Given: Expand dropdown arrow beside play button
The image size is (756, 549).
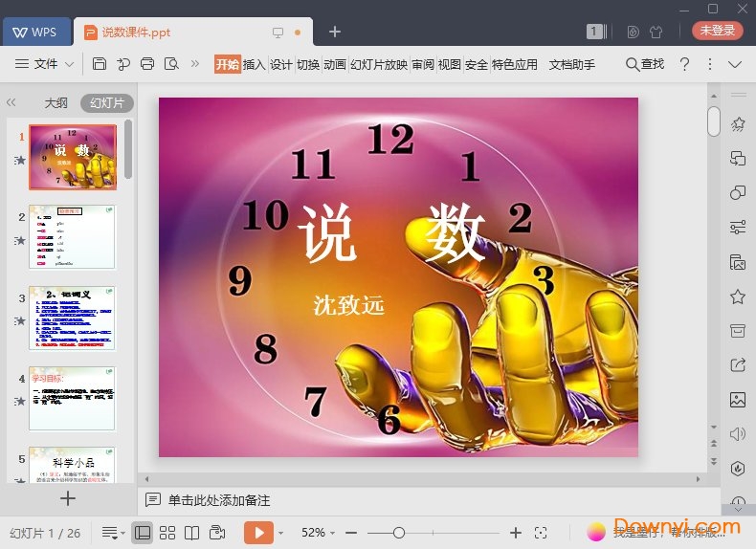Looking at the screenshot, I should click(x=280, y=533).
